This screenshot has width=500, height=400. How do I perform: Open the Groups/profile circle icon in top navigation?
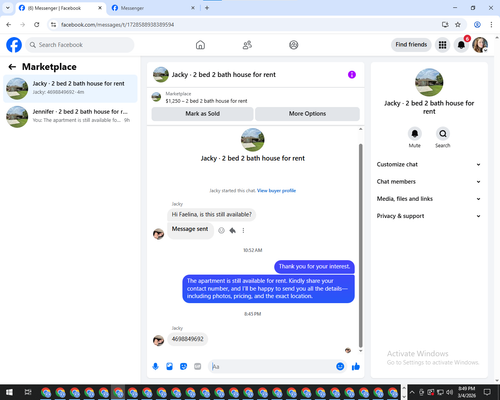[x=294, y=45]
